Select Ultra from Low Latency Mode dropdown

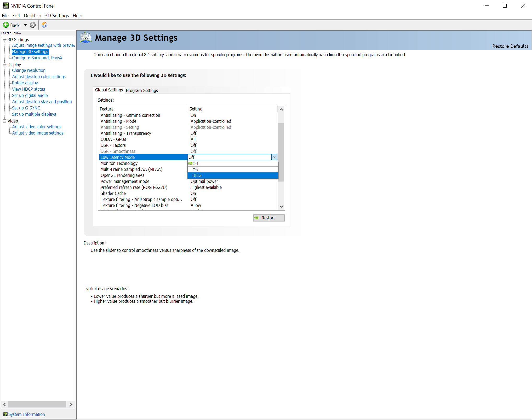pyautogui.click(x=233, y=176)
